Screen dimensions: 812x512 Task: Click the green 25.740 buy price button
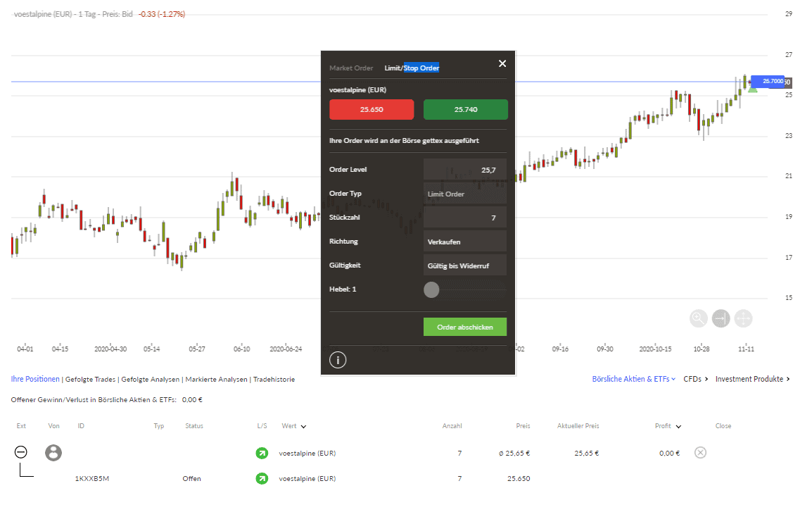point(466,109)
